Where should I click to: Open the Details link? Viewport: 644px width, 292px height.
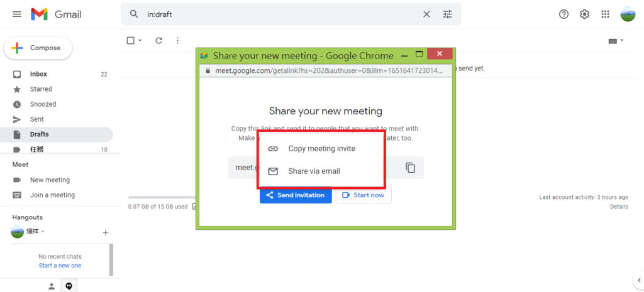(x=618, y=207)
